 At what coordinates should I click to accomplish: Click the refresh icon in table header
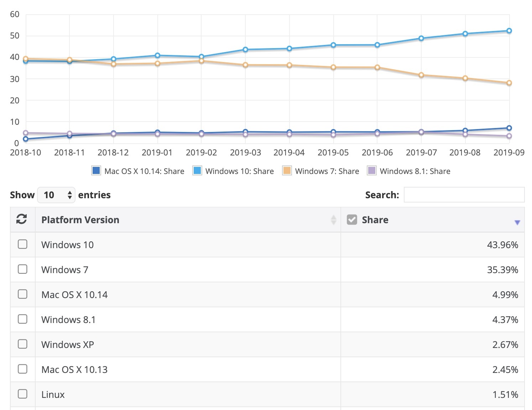[x=22, y=219]
